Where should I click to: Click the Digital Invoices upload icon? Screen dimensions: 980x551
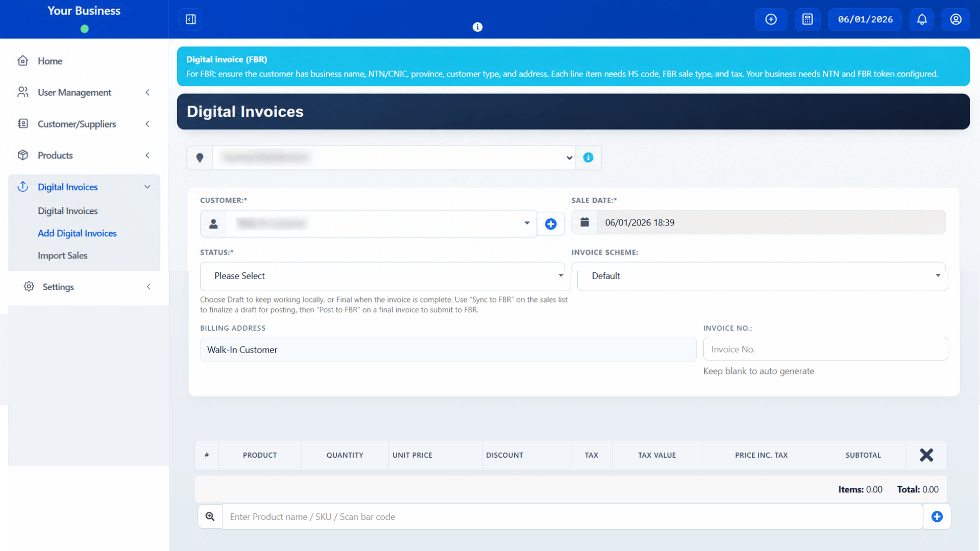pyautogui.click(x=23, y=187)
